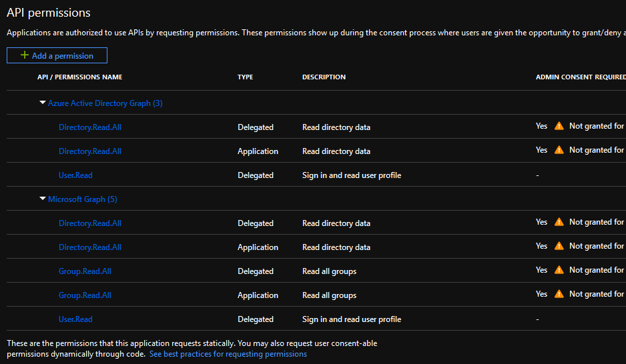The height and width of the screenshot is (364, 626).
Task: Click the warning icon on the Azure AD Graph Application Directory.Read.All row
Action: click(x=559, y=150)
